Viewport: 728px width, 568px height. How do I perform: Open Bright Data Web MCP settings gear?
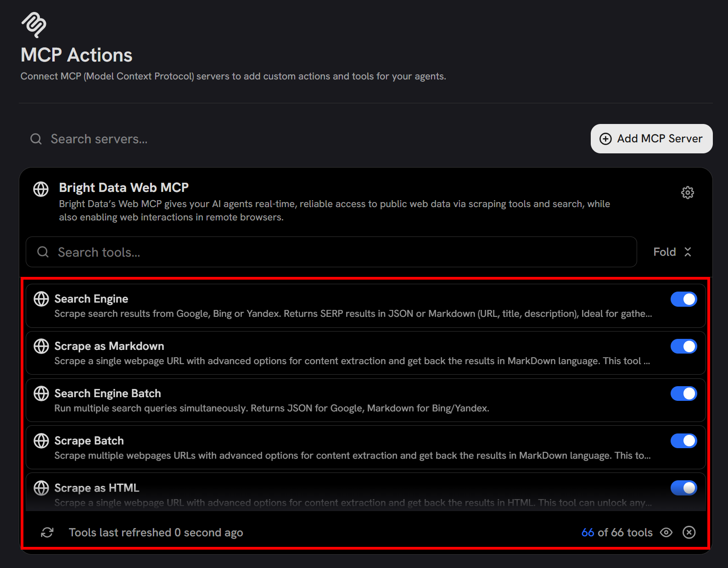687,192
